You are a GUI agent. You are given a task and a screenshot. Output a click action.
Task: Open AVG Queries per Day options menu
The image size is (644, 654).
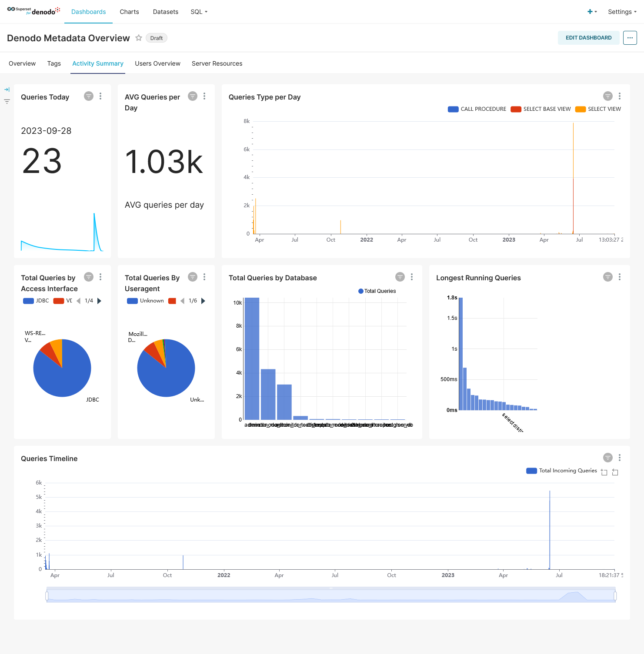coord(204,96)
